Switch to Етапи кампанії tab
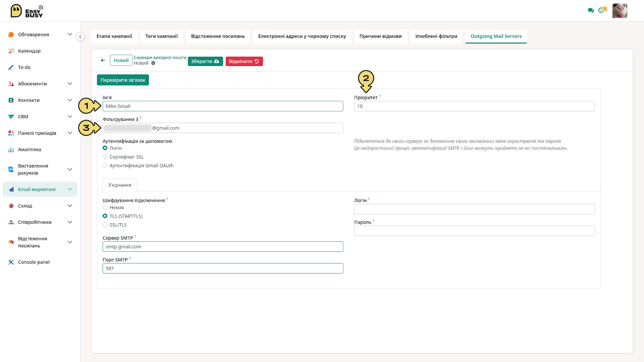Viewport: 644px width, 362px height. click(x=114, y=36)
